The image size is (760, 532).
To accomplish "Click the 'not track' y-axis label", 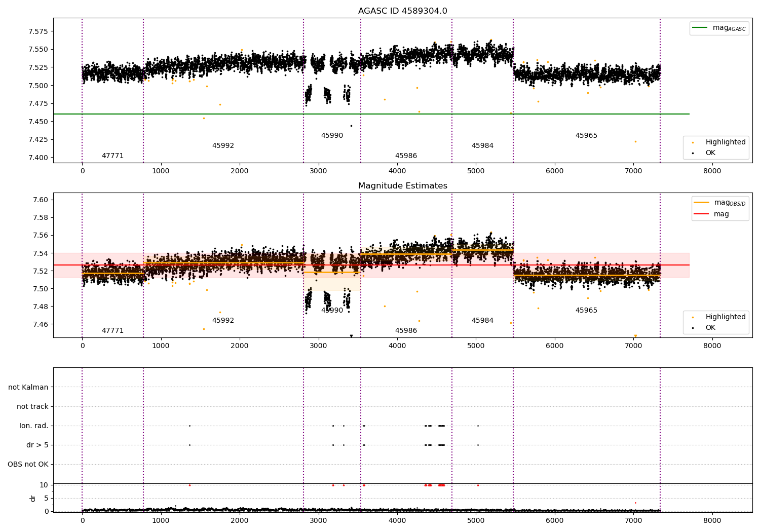I will click(x=32, y=407).
